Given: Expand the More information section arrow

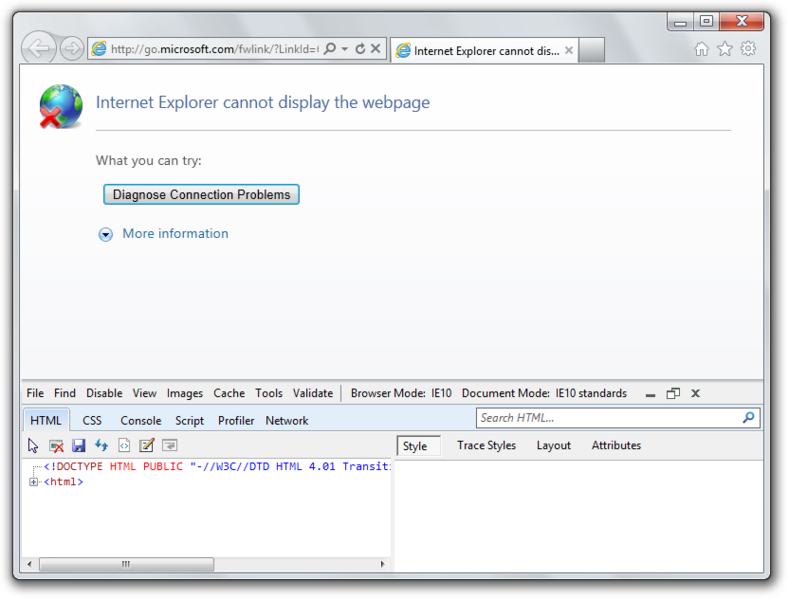Looking at the screenshot, I should coord(106,234).
